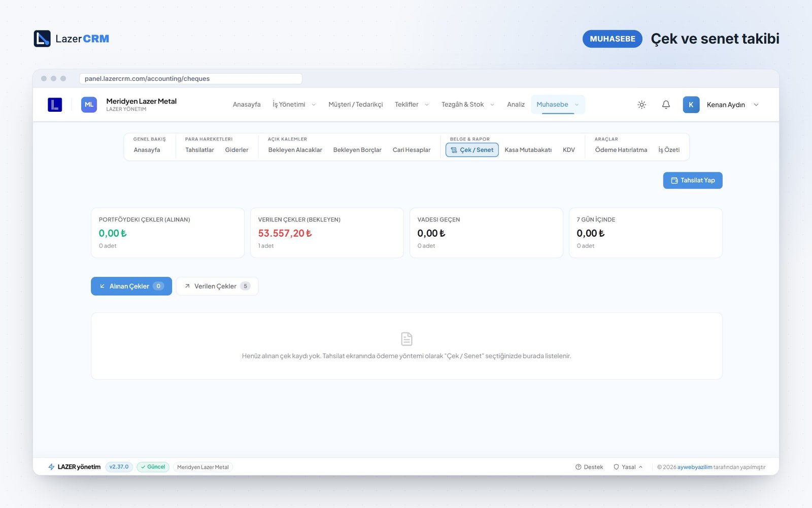812x508 pixels.
Task: Open notifications bell
Action: (x=666, y=105)
